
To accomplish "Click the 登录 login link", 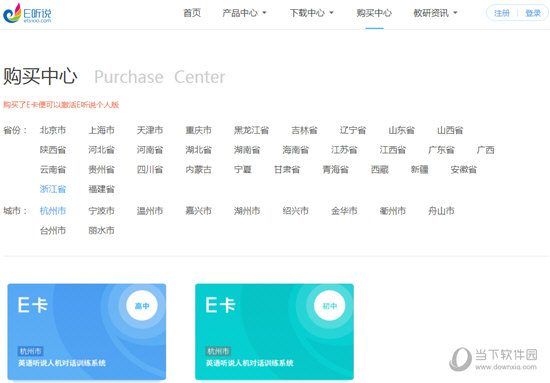I will [533, 13].
